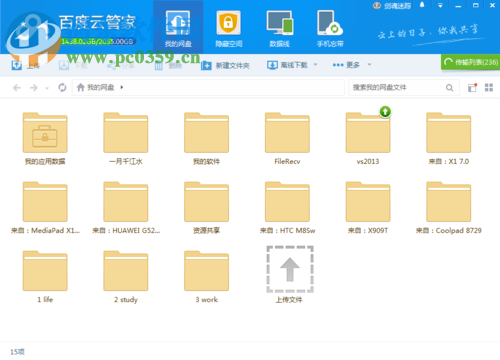Screen dimensions: 500x360
Task: Click the user account name 剑魂迷踪
Action: point(397,6)
